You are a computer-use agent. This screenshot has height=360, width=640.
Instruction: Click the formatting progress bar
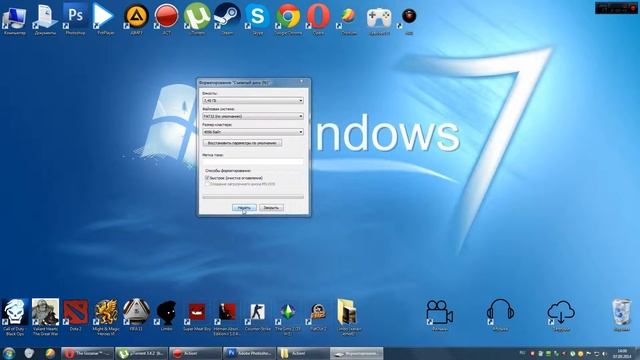pyautogui.click(x=253, y=197)
